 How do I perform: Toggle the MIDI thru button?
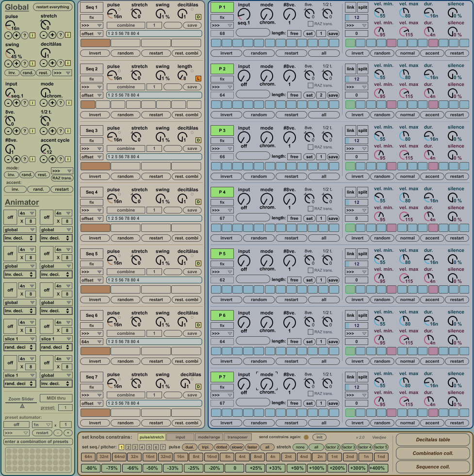point(56,398)
